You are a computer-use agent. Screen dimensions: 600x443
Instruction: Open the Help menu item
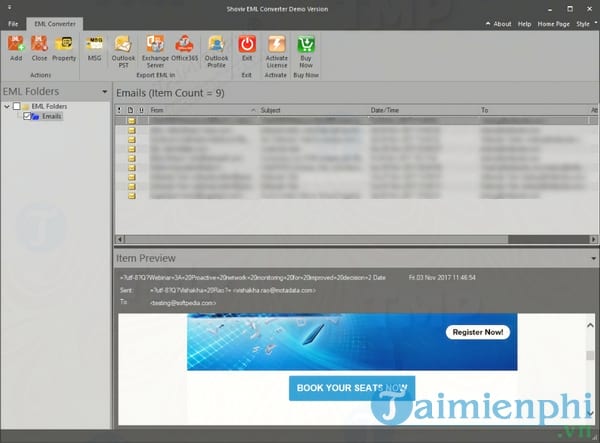(524, 24)
